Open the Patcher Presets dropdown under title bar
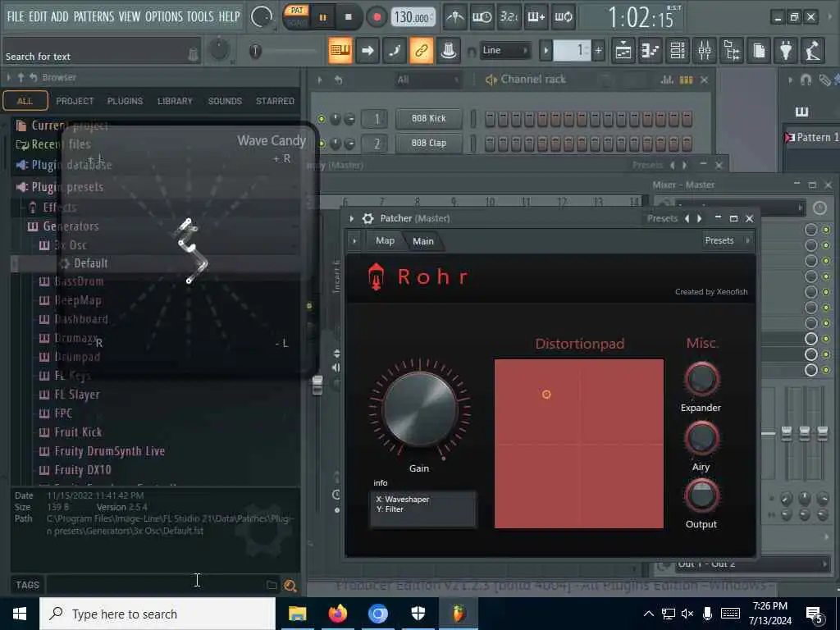840x630 pixels. (727, 240)
